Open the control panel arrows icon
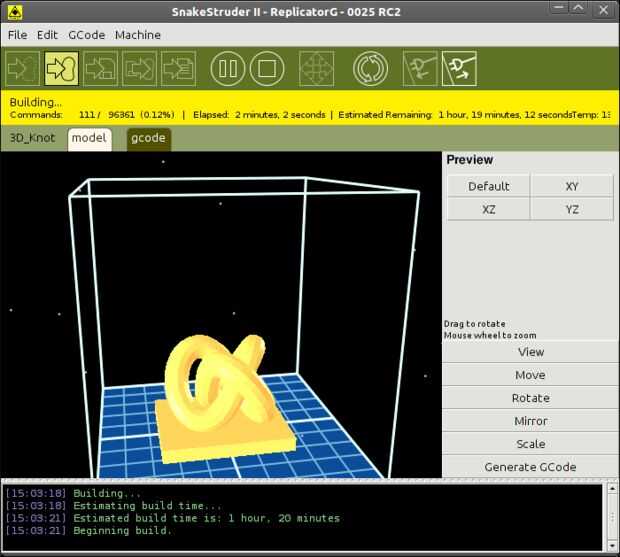The height and width of the screenshot is (557, 620). [317, 68]
